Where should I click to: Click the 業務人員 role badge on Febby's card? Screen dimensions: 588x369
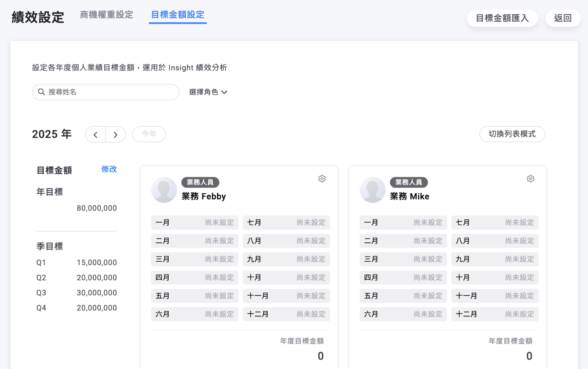tap(200, 182)
